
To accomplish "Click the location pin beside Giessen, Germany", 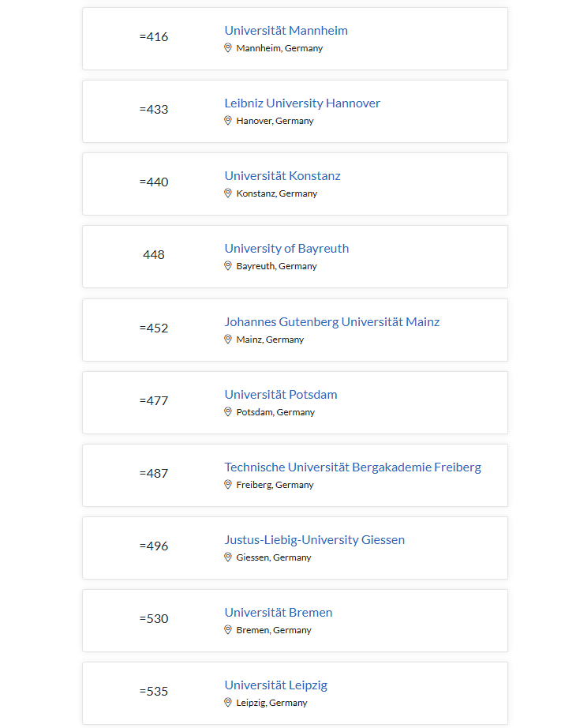I will pos(228,557).
